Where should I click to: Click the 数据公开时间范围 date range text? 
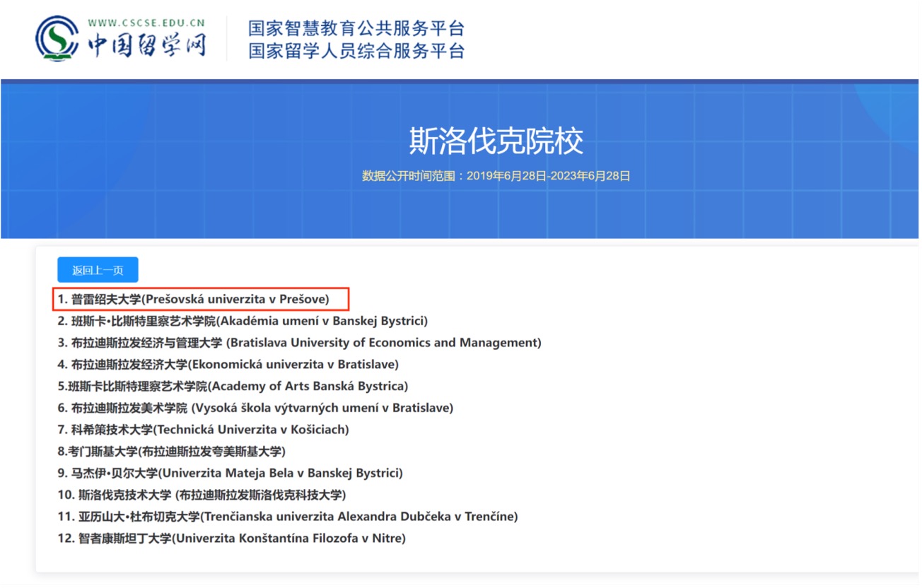496,176
